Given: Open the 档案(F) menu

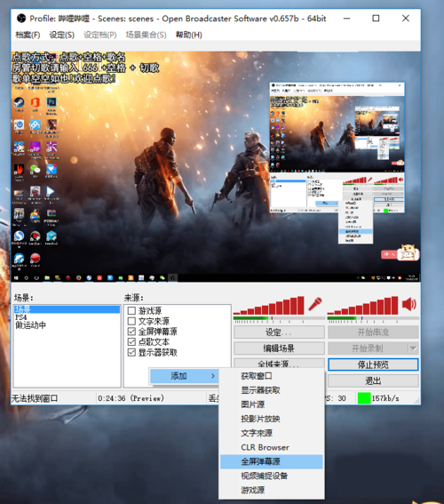Looking at the screenshot, I should click(28, 35).
